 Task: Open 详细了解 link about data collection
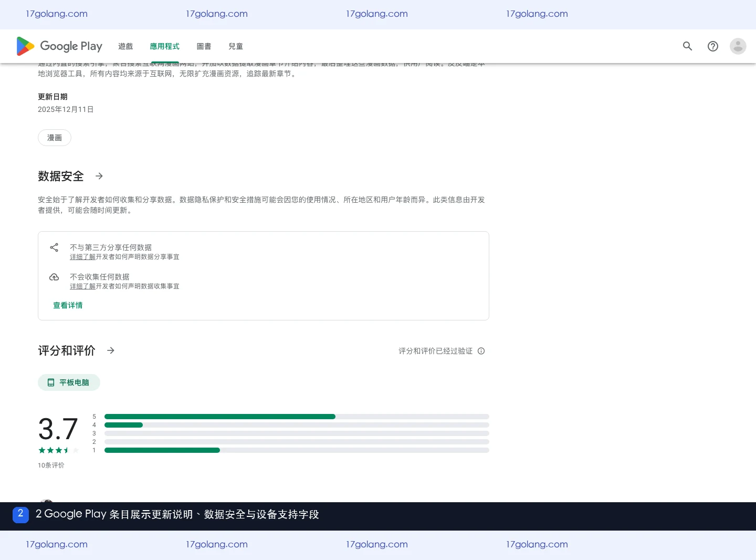pyautogui.click(x=82, y=286)
